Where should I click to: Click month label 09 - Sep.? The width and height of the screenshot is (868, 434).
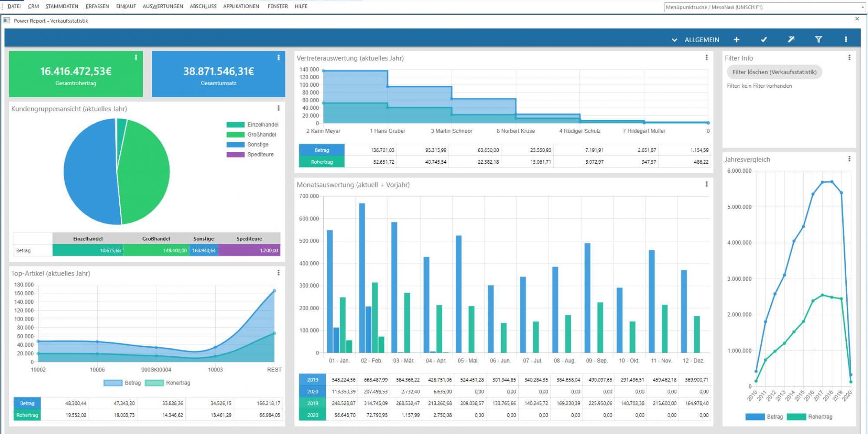(597, 361)
